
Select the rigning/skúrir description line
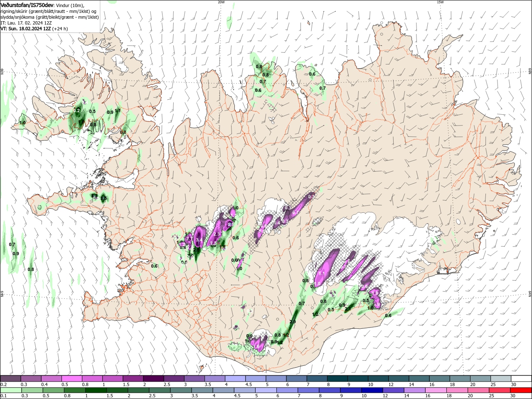pyautogui.click(x=49, y=11)
